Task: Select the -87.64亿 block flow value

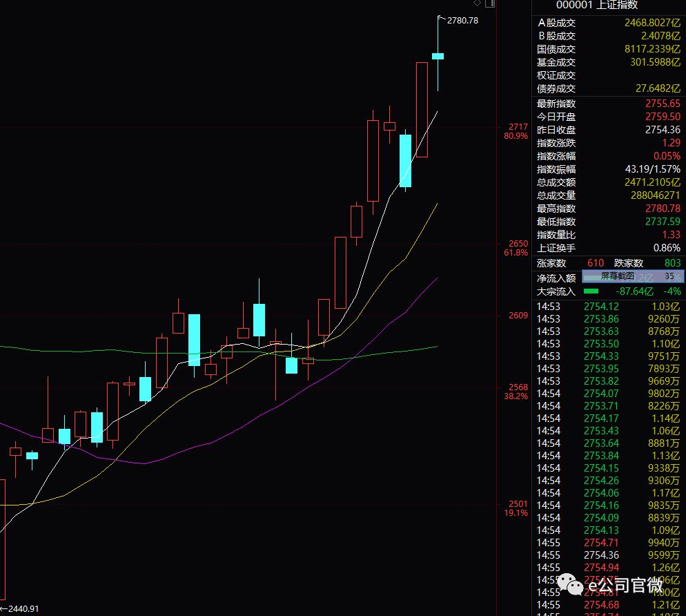Action: pyautogui.click(x=634, y=291)
